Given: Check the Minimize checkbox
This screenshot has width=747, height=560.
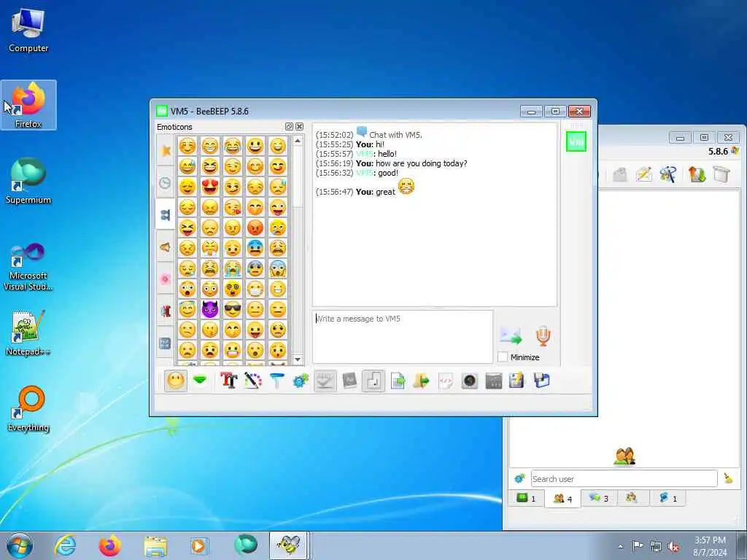Looking at the screenshot, I should click(x=503, y=357).
